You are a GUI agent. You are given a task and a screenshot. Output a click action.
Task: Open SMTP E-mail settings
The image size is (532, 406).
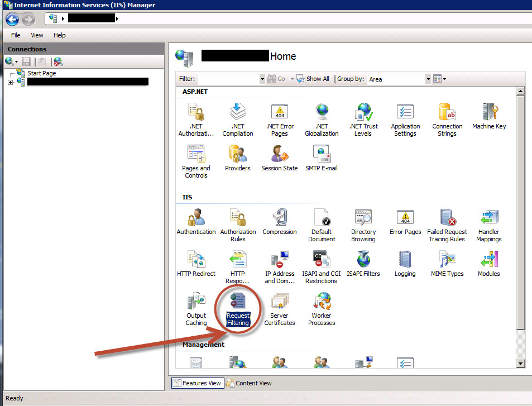coord(322,158)
